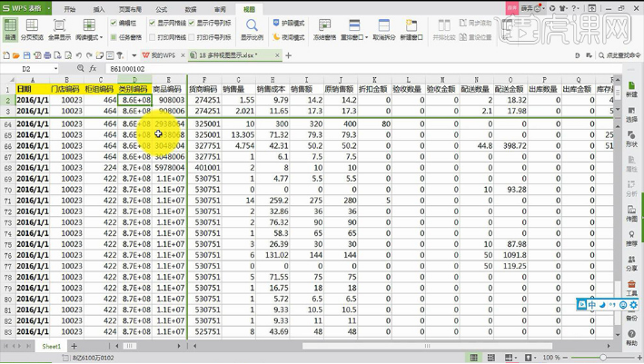The width and height of the screenshot is (644, 364).
Task: Click Cancel Split (取消拆分) icon
Action: click(383, 25)
